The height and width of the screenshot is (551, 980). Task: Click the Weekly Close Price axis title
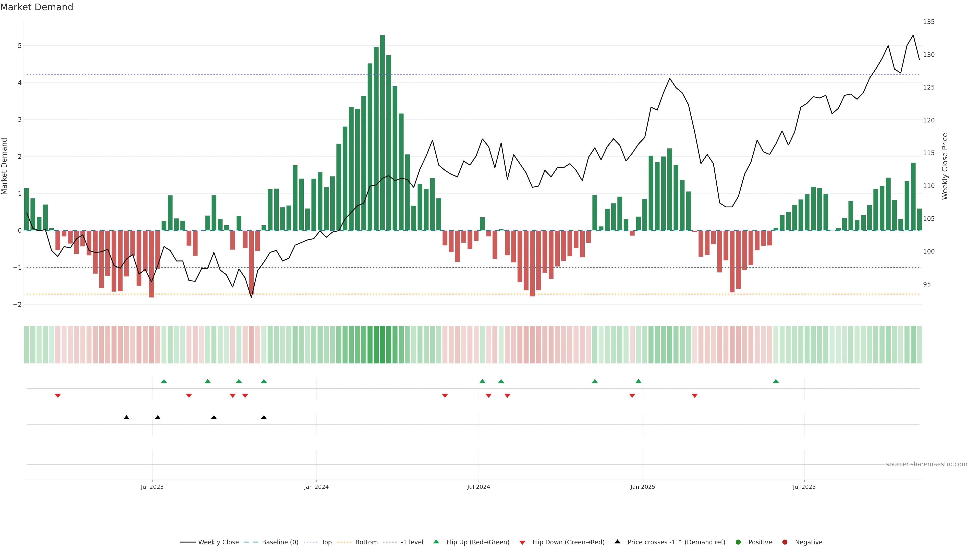tap(945, 166)
